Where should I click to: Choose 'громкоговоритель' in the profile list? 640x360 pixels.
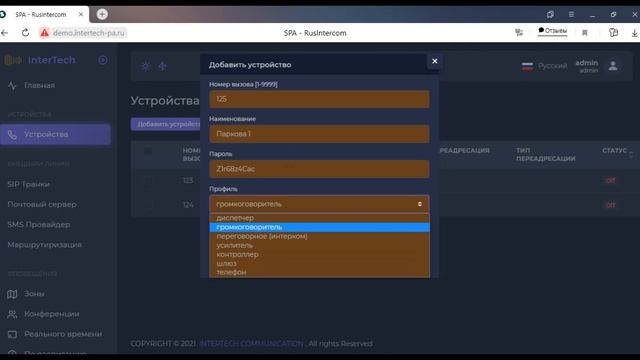pyautogui.click(x=319, y=227)
